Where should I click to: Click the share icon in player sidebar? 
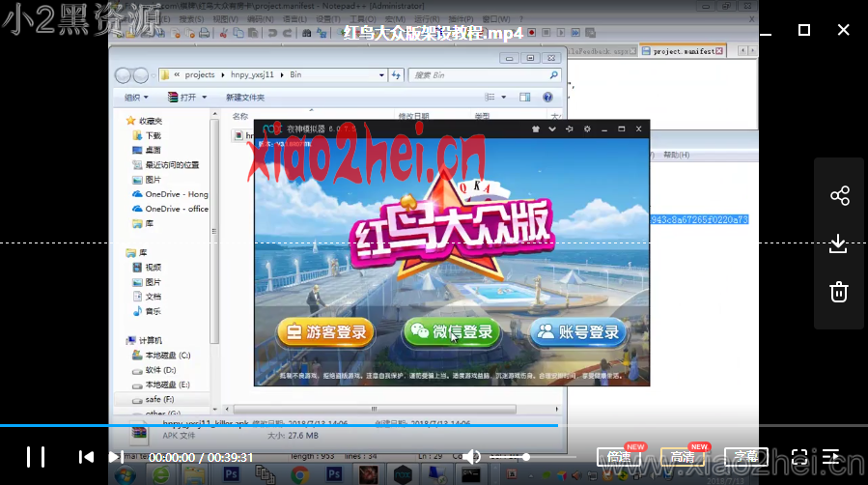[x=840, y=195]
